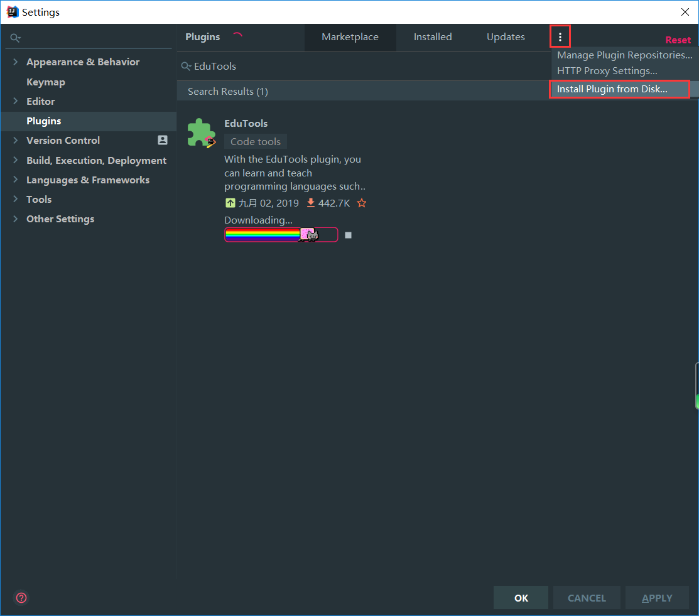Expand the Appearance & Behavior section
The width and height of the screenshot is (699, 616).
[15, 62]
